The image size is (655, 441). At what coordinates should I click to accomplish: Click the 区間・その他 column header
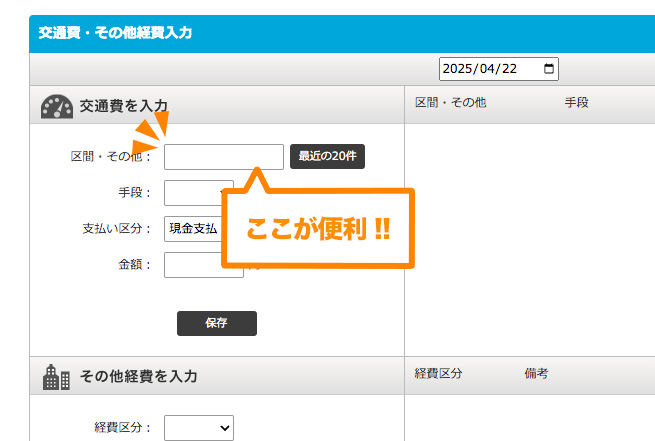click(450, 103)
